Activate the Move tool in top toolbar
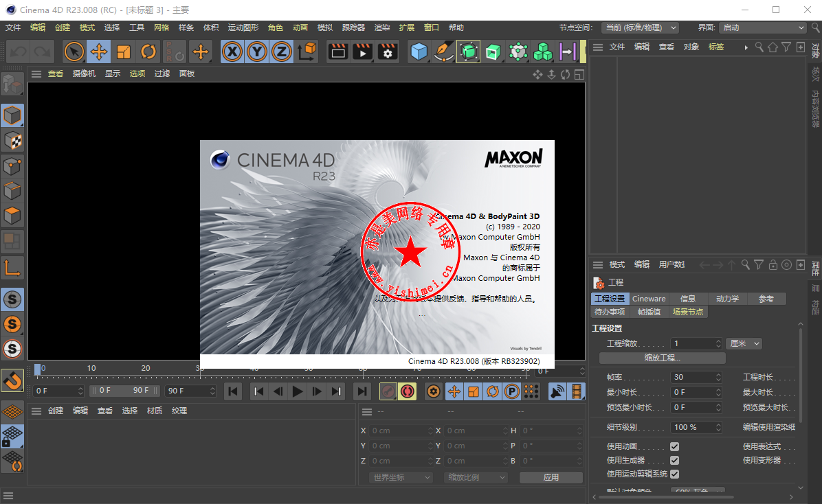This screenshot has height=504, width=822. (x=99, y=52)
